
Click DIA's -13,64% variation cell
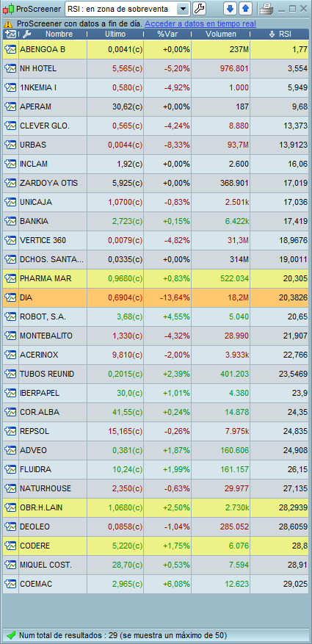[x=167, y=298]
